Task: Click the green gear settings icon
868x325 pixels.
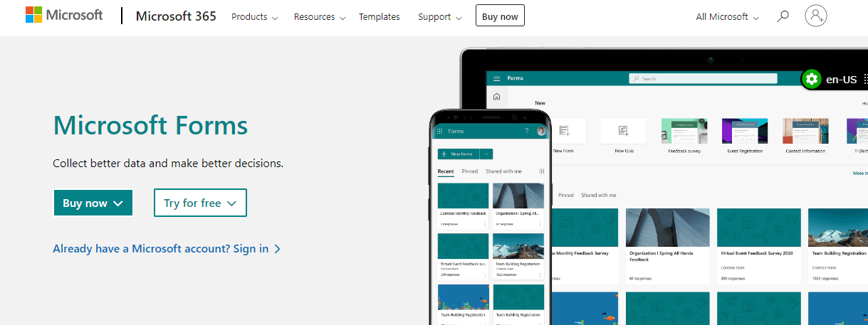Action: coord(811,80)
